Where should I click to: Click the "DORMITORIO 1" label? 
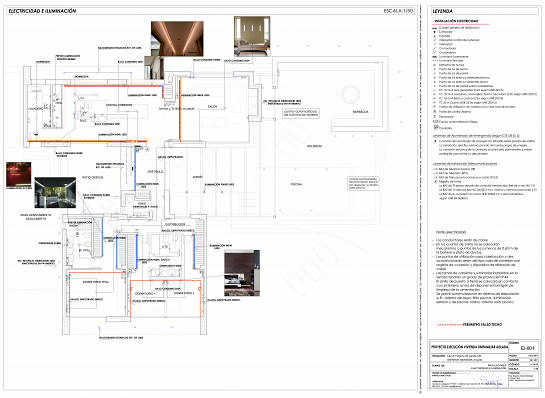(145, 294)
